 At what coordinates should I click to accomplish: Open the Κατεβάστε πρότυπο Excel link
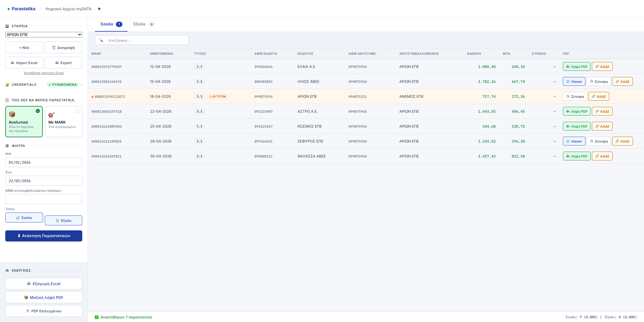click(x=44, y=73)
